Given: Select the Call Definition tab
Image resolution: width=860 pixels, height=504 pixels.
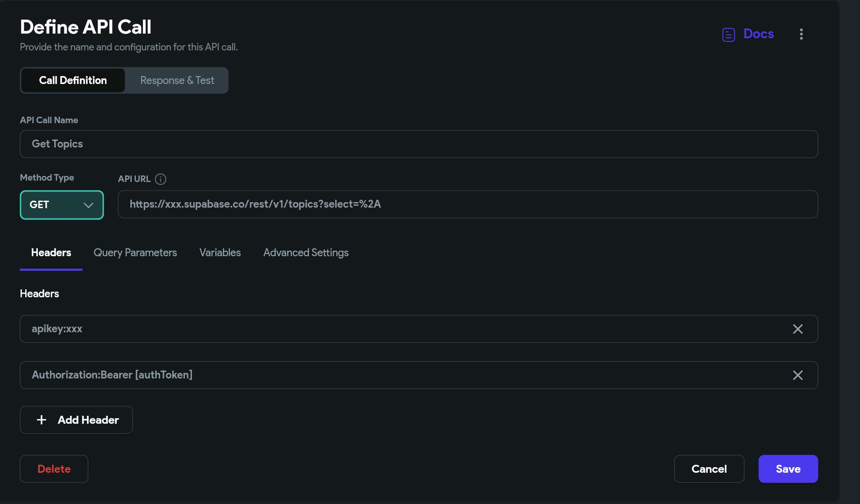Looking at the screenshot, I should (x=73, y=80).
